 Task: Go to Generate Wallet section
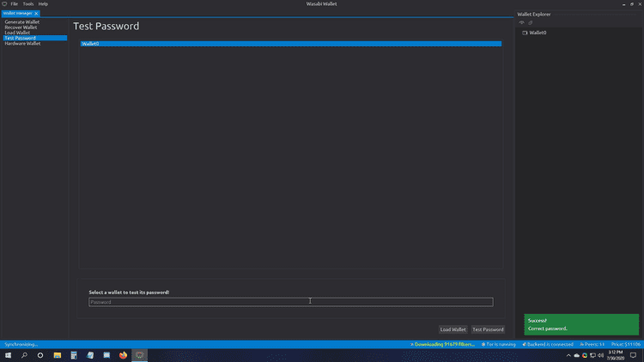[x=22, y=21]
